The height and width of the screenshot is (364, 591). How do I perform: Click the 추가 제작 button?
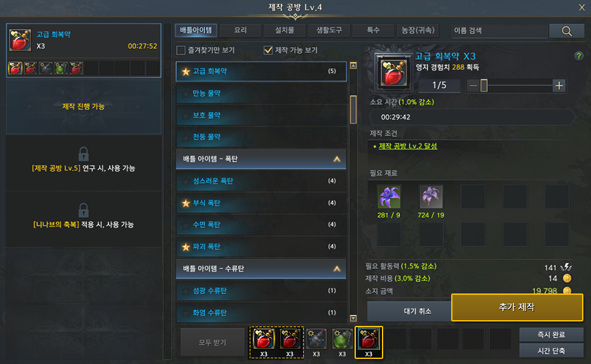click(517, 307)
